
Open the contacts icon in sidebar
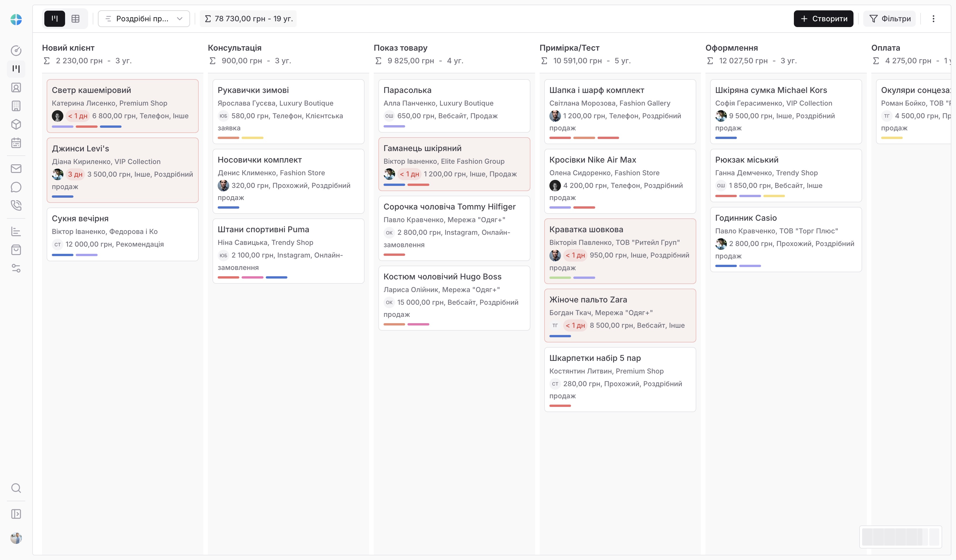coord(16,87)
